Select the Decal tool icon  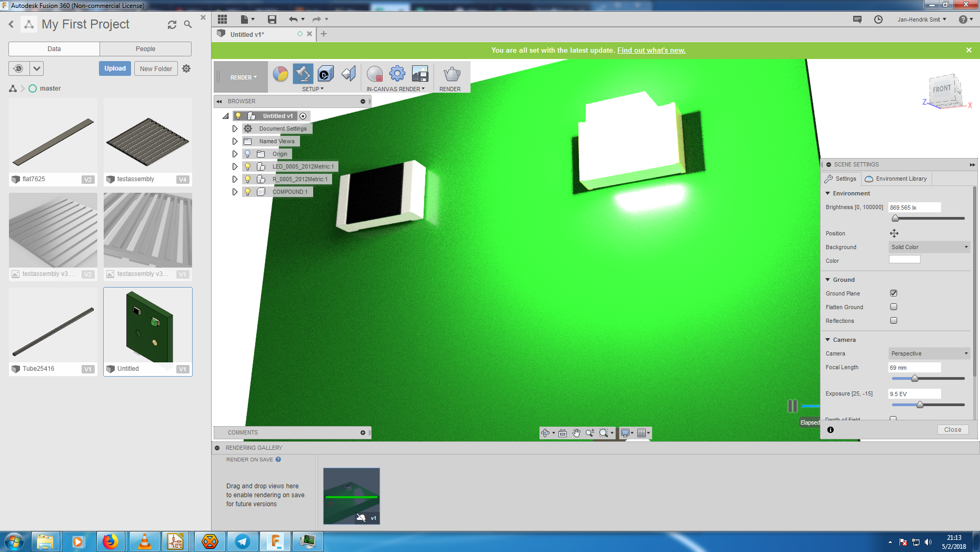(x=325, y=74)
